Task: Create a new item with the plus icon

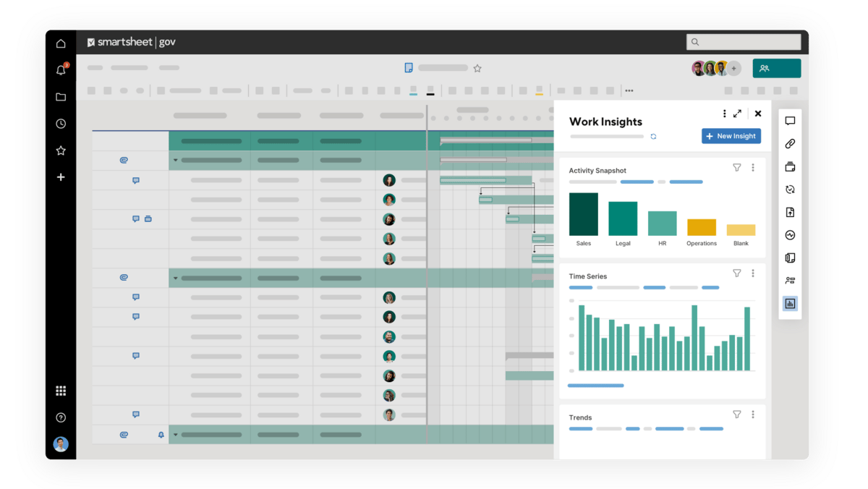Action: (61, 177)
